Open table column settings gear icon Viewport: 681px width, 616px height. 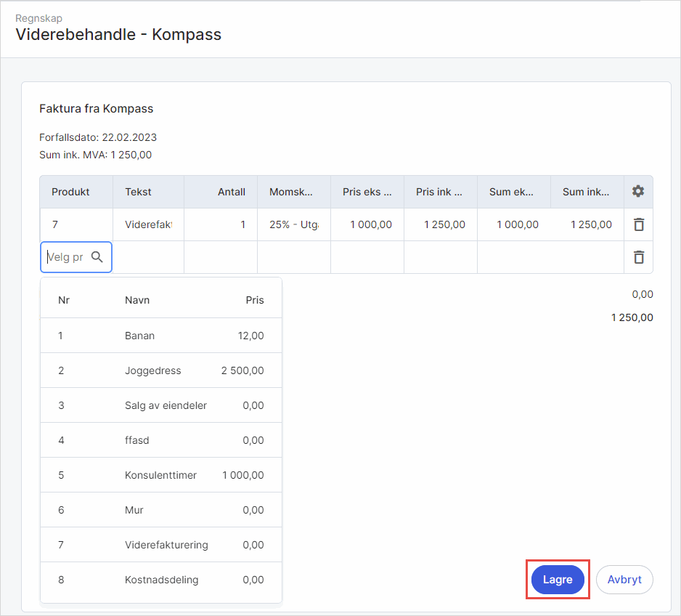pos(637,192)
